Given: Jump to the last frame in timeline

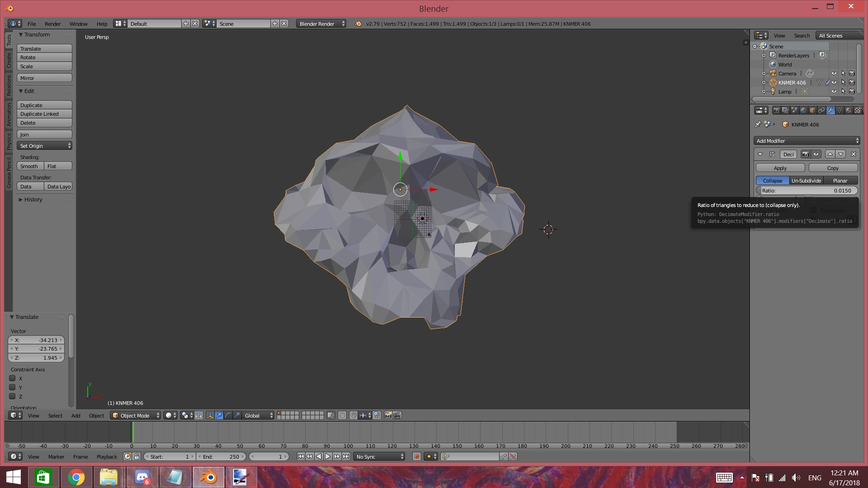Looking at the screenshot, I should [x=346, y=456].
